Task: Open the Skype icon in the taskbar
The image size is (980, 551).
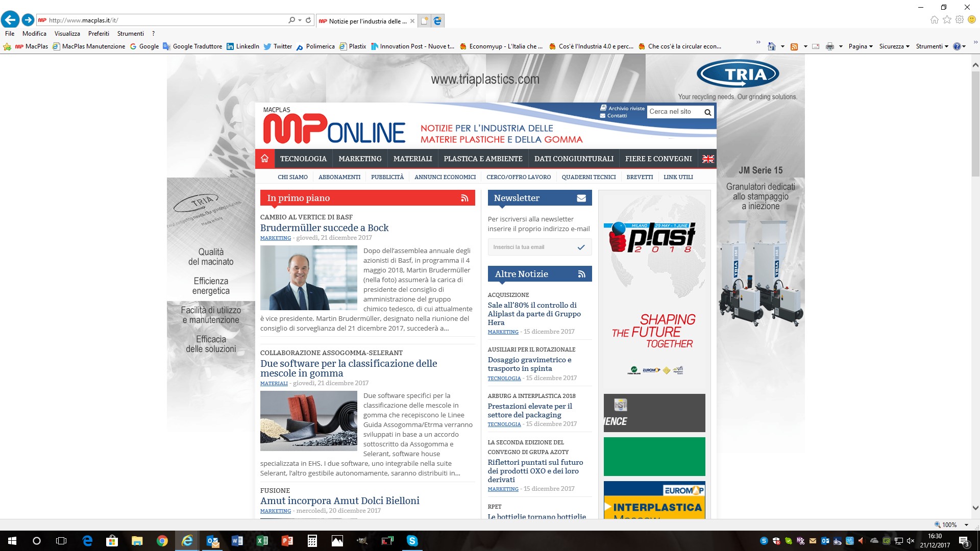Action: pos(412,541)
